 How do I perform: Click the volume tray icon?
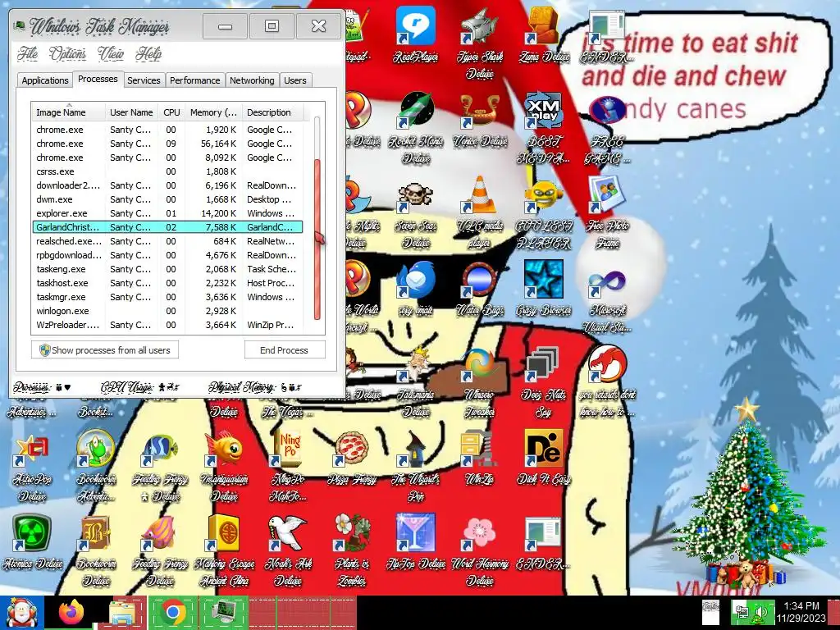[760, 612]
